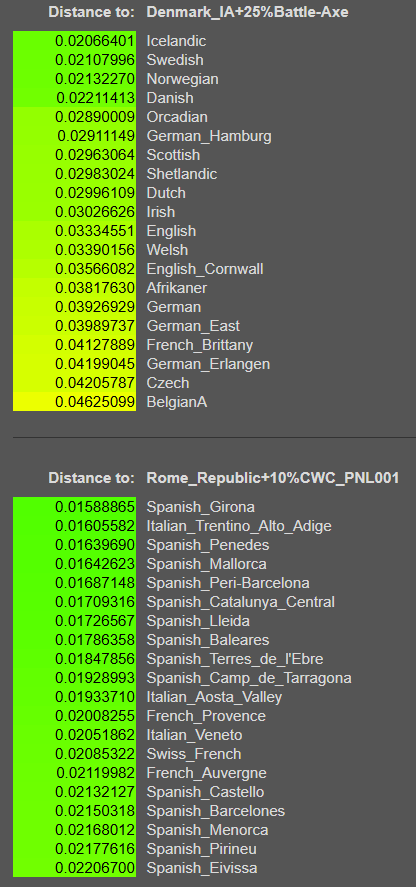Click the Italian_Trentino_Alto_Adige label
Image resolution: width=416 pixels, height=887 pixels.
click(x=239, y=526)
